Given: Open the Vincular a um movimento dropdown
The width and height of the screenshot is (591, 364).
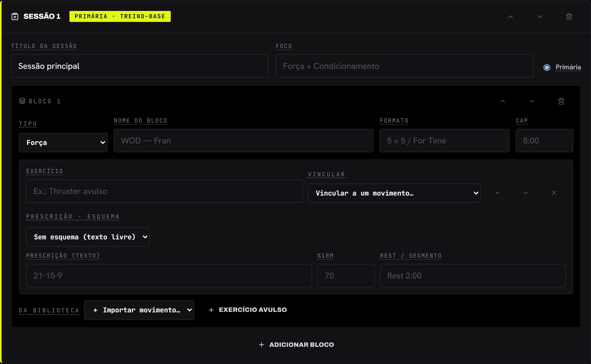Looking at the screenshot, I should coord(394,193).
